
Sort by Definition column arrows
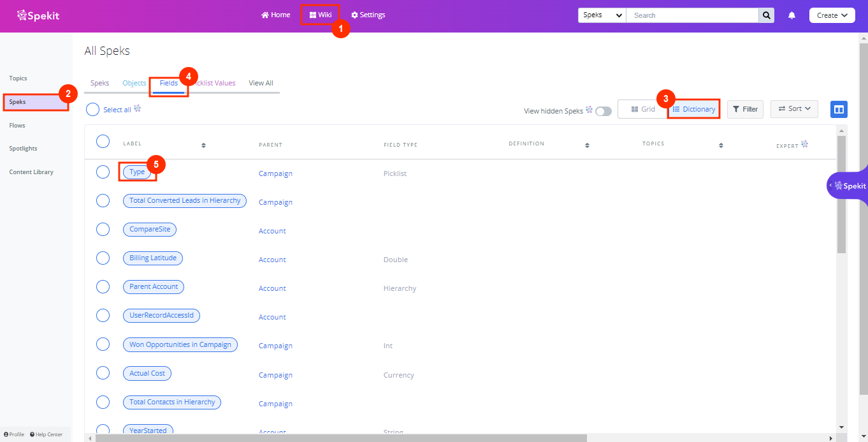(587, 145)
